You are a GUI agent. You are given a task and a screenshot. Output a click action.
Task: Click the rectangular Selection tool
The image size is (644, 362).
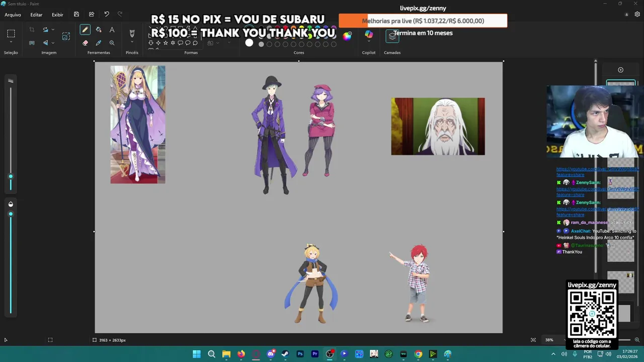pos(11,34)
